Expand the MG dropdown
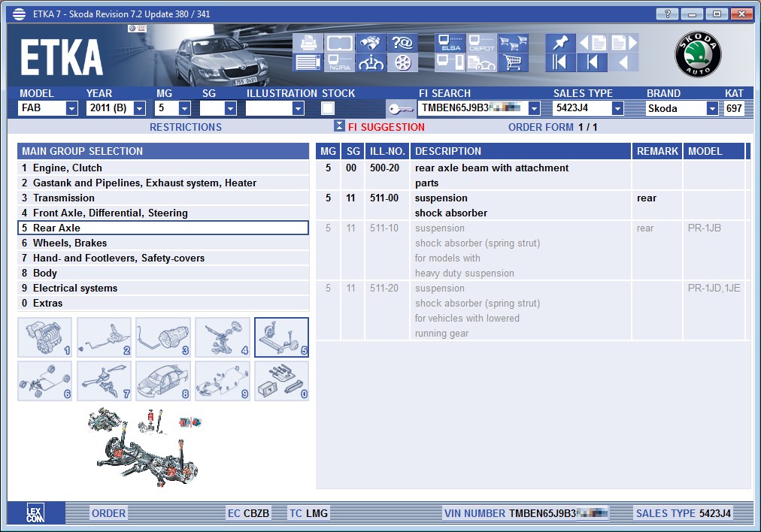The width and height of the screenshot is (761, 532). click(x=184, y=108)
